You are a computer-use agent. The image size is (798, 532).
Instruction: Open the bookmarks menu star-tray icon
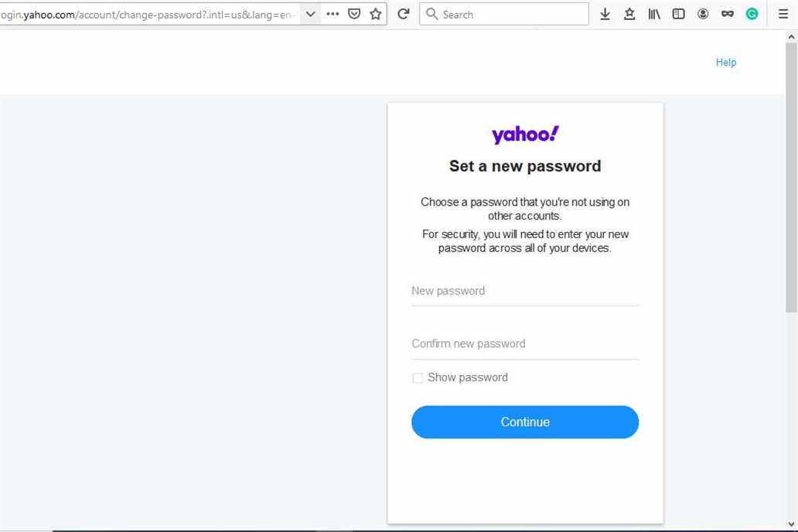point(629,14)
